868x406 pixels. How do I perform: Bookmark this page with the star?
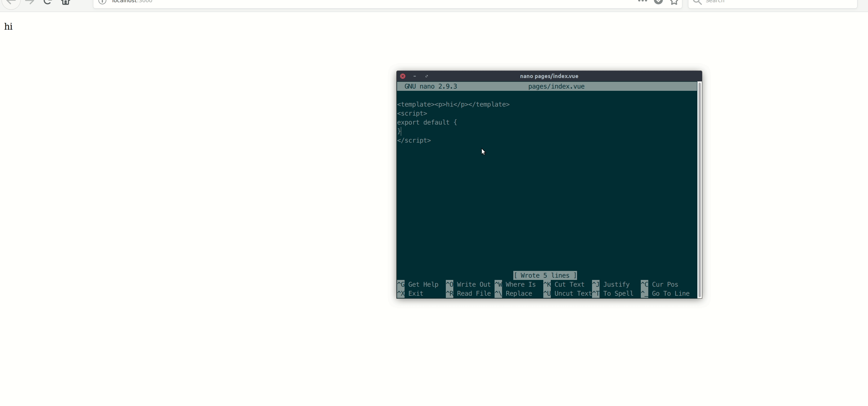674,2
